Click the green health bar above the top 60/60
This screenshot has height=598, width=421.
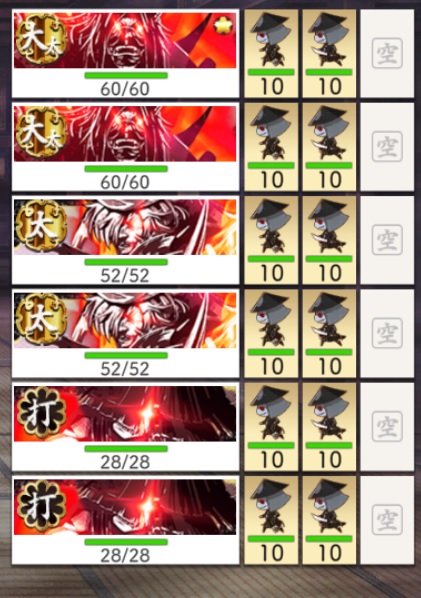pyautogui.click(x=126, y=75)
